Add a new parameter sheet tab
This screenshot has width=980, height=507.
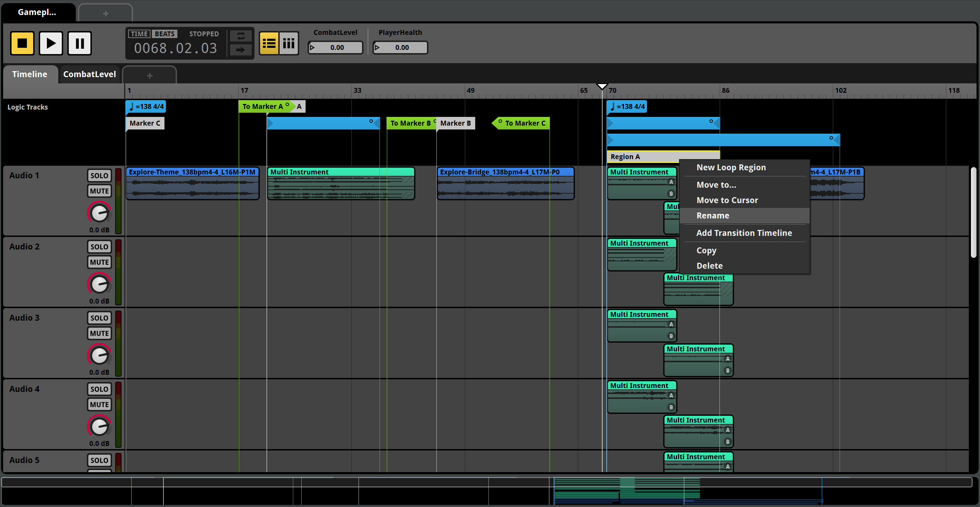[149, 75]
